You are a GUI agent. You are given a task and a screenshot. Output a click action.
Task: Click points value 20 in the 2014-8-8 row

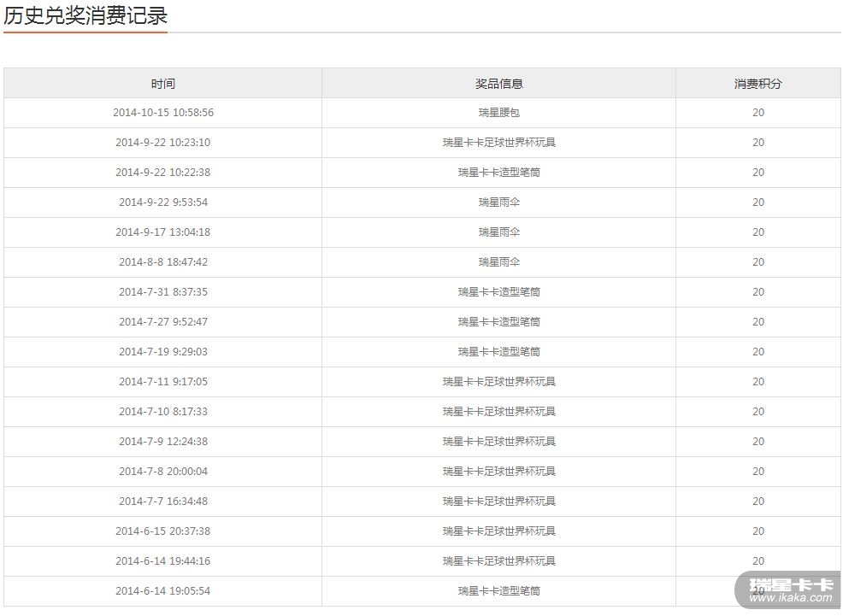[758, 262]
